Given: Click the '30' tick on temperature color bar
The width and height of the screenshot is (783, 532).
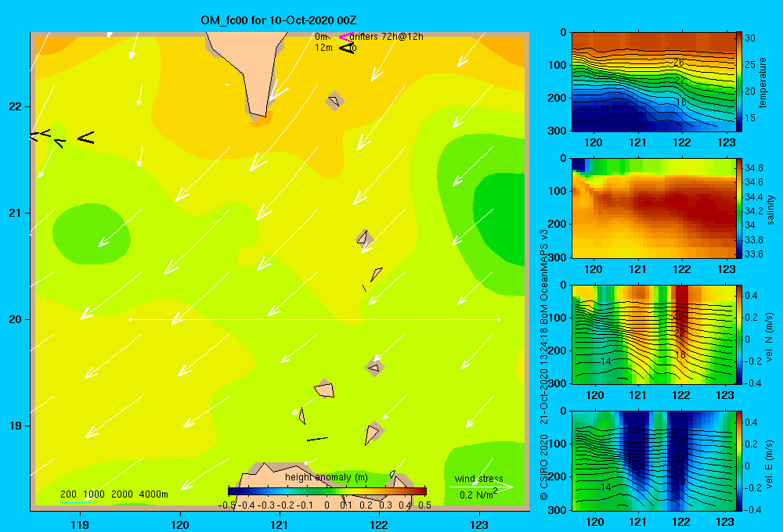Looking at the screenshot, I should coord(750,38).
